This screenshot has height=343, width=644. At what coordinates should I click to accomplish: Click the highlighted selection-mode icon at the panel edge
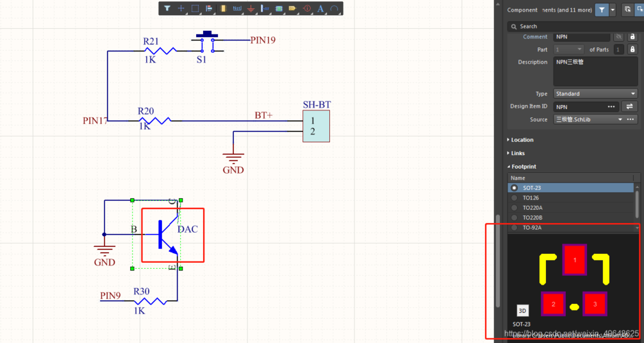640,10
